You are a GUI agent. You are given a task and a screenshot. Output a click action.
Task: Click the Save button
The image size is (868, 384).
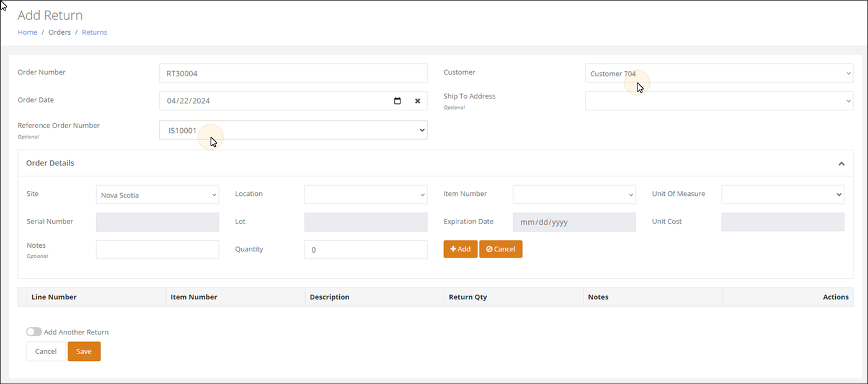pyautogui.click(x=84, y=351)
